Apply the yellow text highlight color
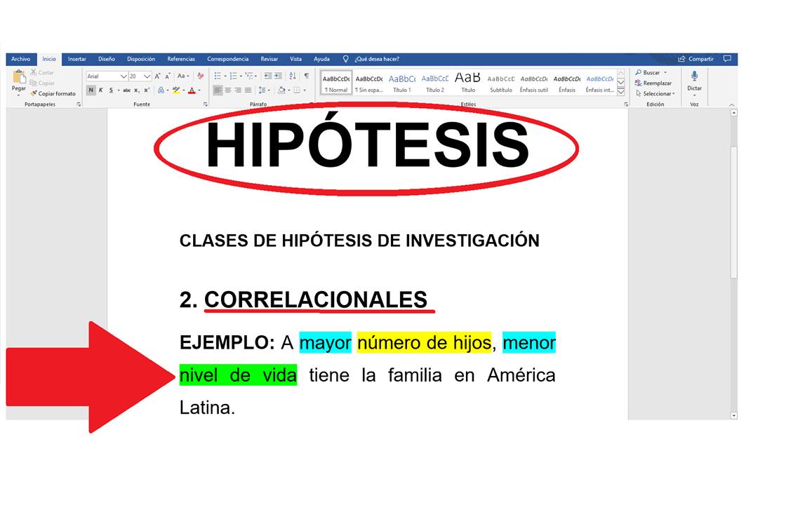Screen dimensions: 812x505 click(x=176, y=90)
